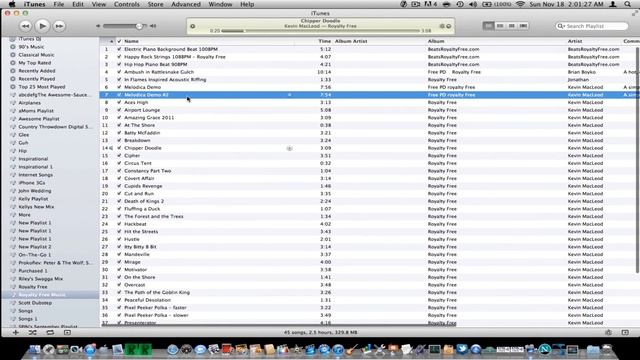Screen dimensions: 640x360
Task: Open the Twitter app from the Dock
Action: coord(462,349)
